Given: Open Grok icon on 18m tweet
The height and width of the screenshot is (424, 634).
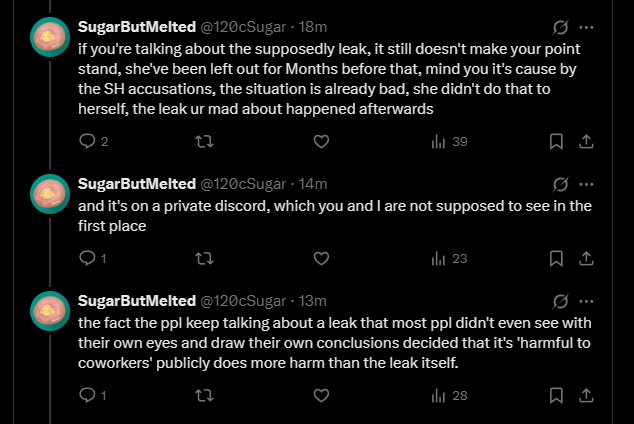Looking at the screenshot, I should pyautogui.click(x=560, y=27).
